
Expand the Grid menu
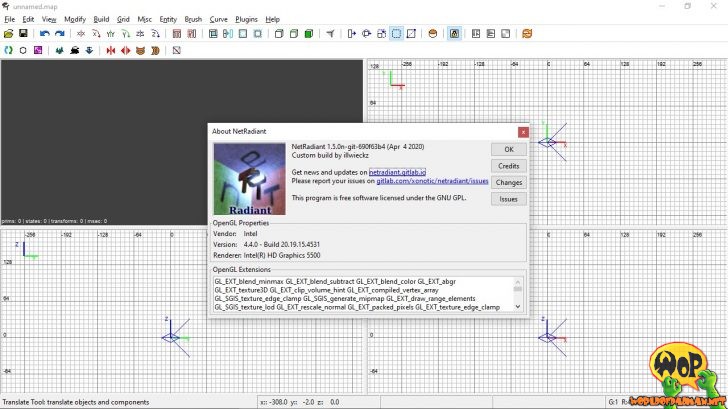click(x=123, y=19)
